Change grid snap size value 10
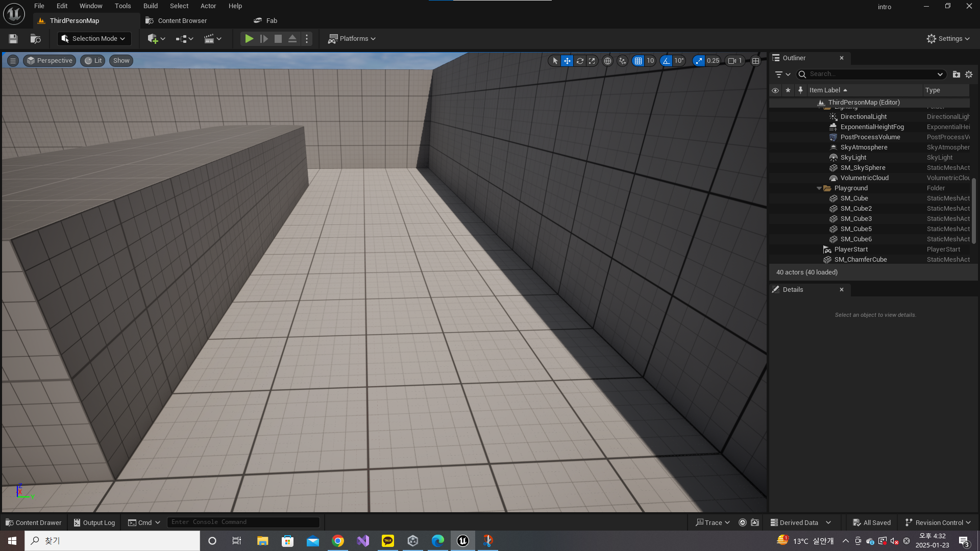The image size is (980, 551). [650, 61]
